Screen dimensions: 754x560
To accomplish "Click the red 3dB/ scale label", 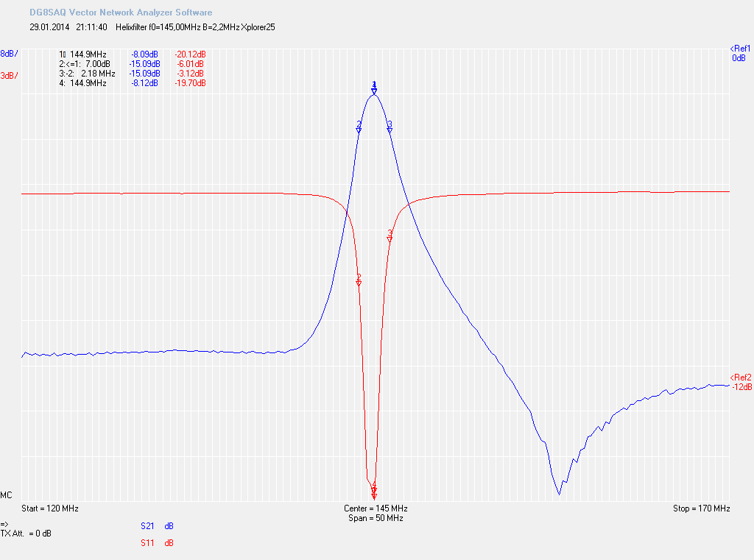I will point(10,76).
